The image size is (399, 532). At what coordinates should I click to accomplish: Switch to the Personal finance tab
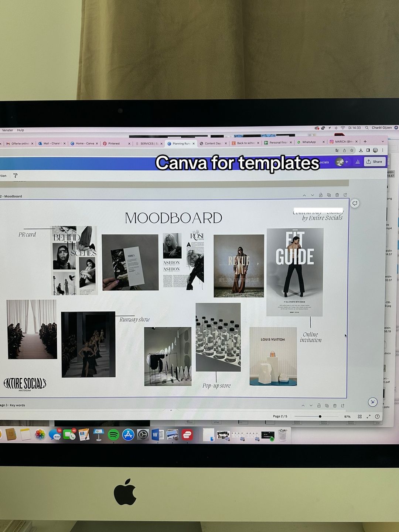click(x=278, y=142)
